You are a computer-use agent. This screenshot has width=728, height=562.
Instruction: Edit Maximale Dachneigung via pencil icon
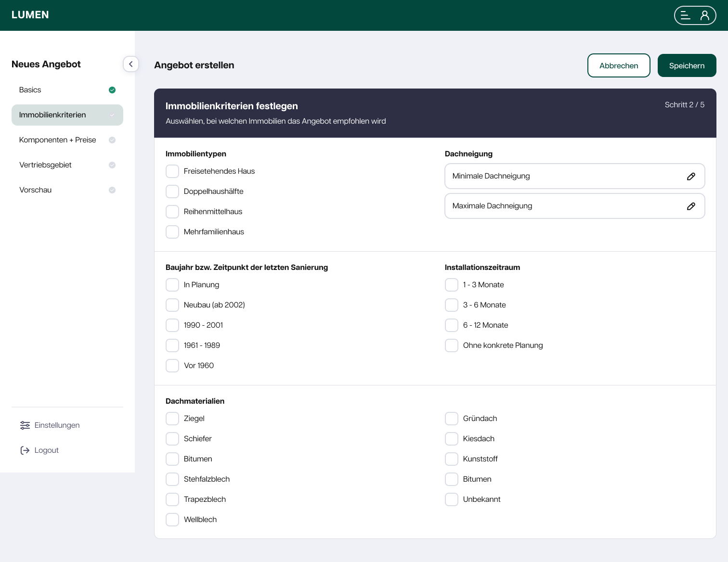tap(691, 206)
